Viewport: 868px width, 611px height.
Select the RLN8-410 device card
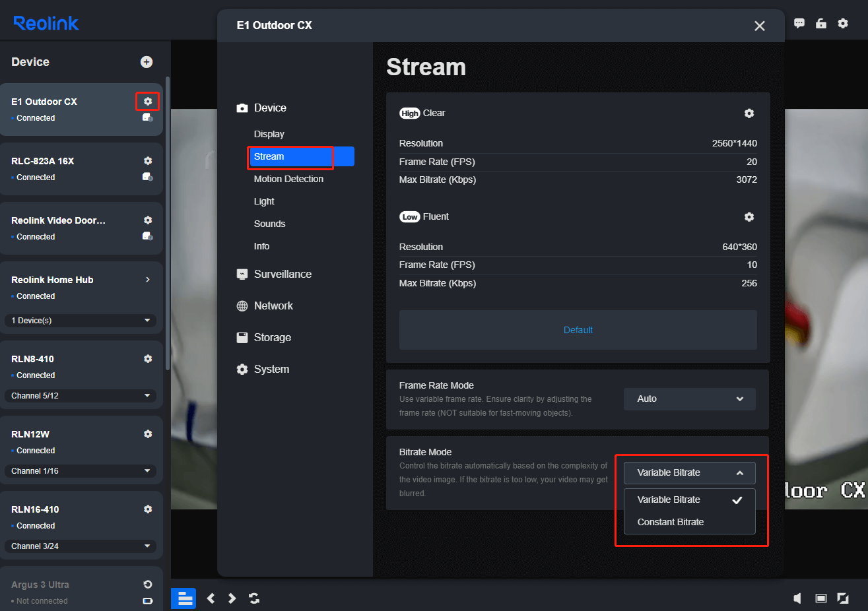pyautogui.click(x=81, y=375)
